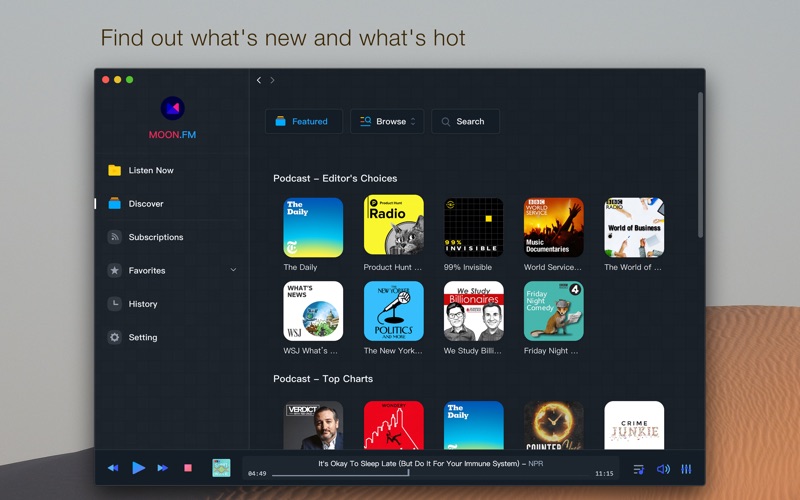This screenshot has width=800, height=500.
Task: Open the Verdict podcast in Top Charts
Action: click(313, 426)
